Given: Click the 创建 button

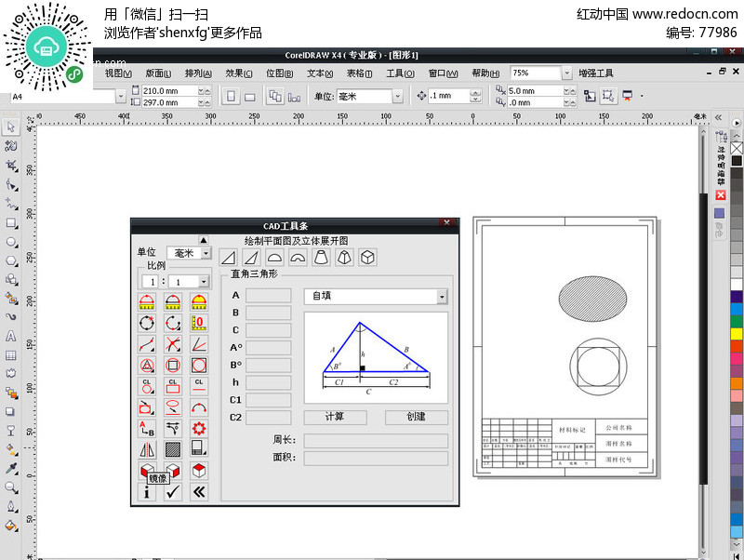Looking at the screenshot, I should click(416, 417).
